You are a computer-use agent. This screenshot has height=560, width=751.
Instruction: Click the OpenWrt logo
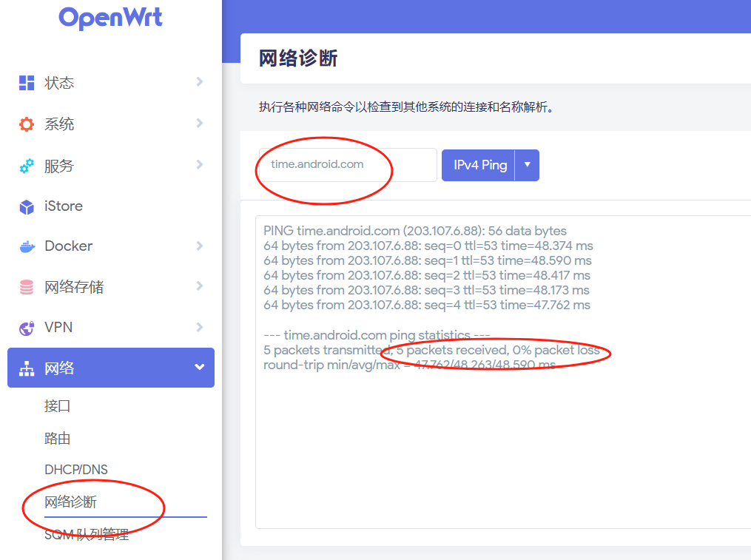click(x=111, y=18)
